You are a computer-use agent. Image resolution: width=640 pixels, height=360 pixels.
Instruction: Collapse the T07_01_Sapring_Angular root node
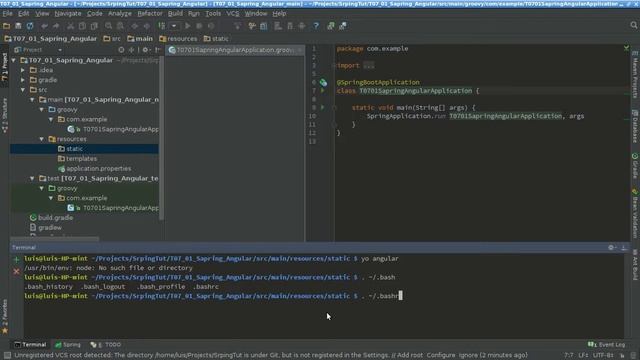[13, 60]
